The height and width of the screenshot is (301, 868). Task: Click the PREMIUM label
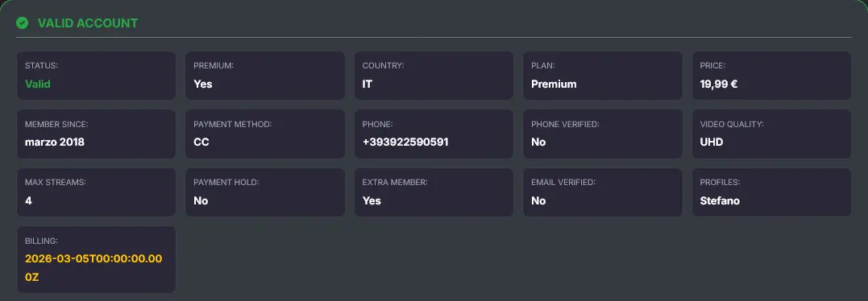click(x=214, y=66)
